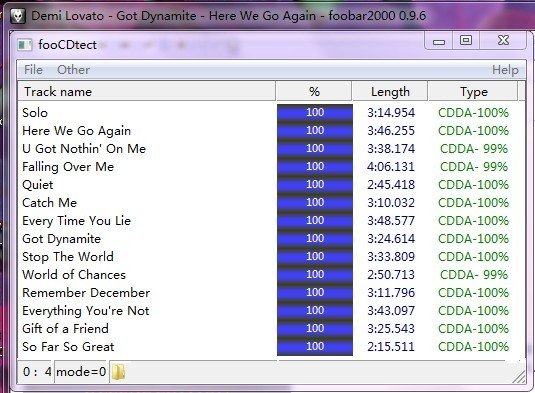Click the length value 2:45.418
This screenshot has width=535, height=393.
click(391, 185)
